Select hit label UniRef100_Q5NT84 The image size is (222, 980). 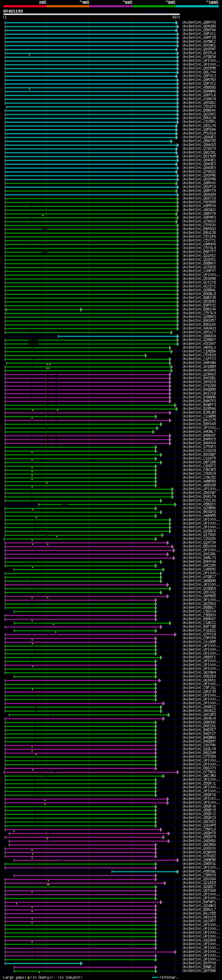[199, 30]
